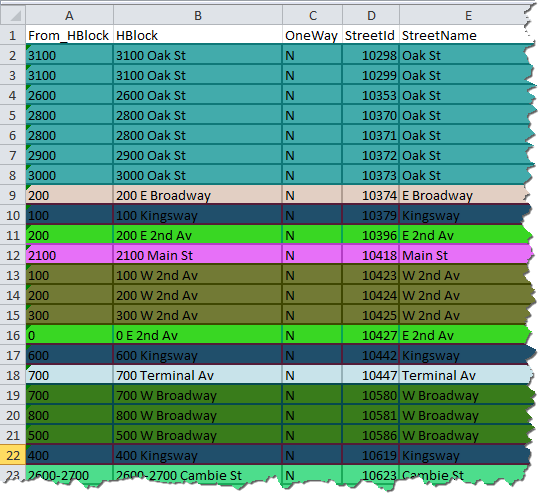Select row 12 header
This screenshot has width=543, height=495.
(x=13, y=255)
